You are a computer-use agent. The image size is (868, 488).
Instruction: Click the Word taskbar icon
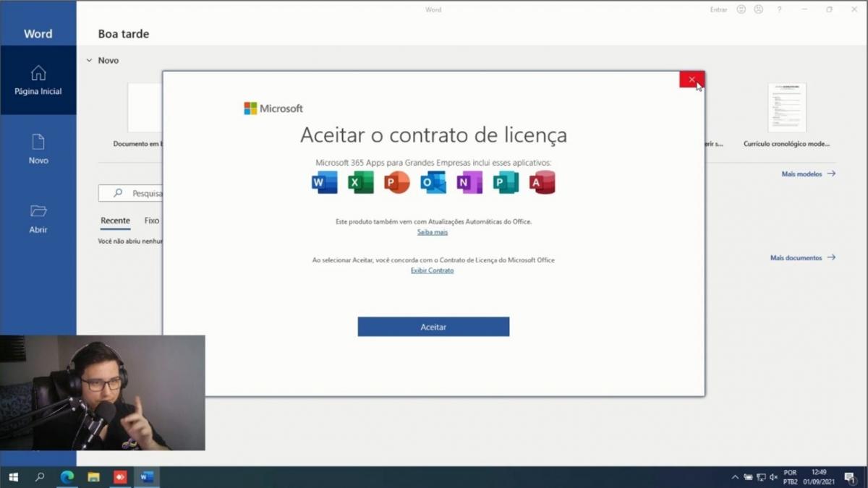pos(147,477)
